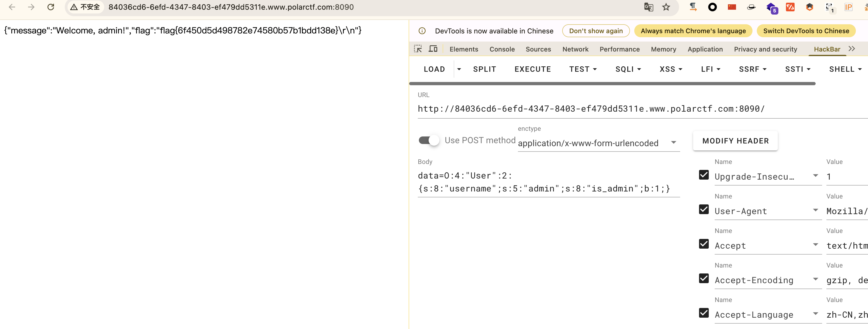Screen dimensions: 868x329
Task: Open the China flag extension icon
Action: (731, 7)
